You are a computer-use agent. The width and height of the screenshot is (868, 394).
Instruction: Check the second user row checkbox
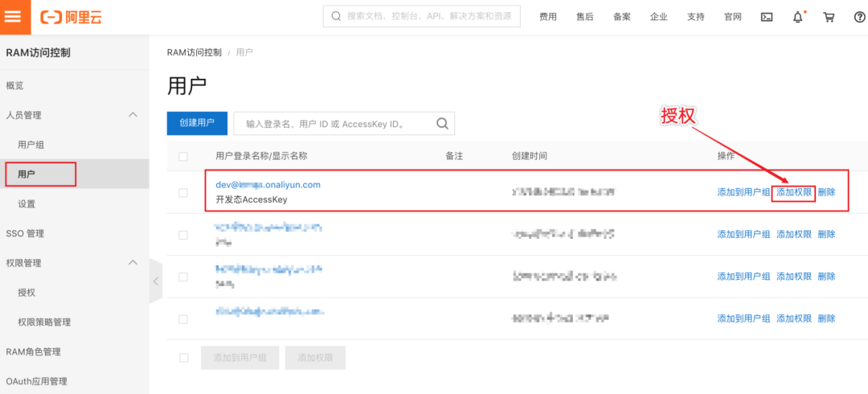[x=183, y=235]
